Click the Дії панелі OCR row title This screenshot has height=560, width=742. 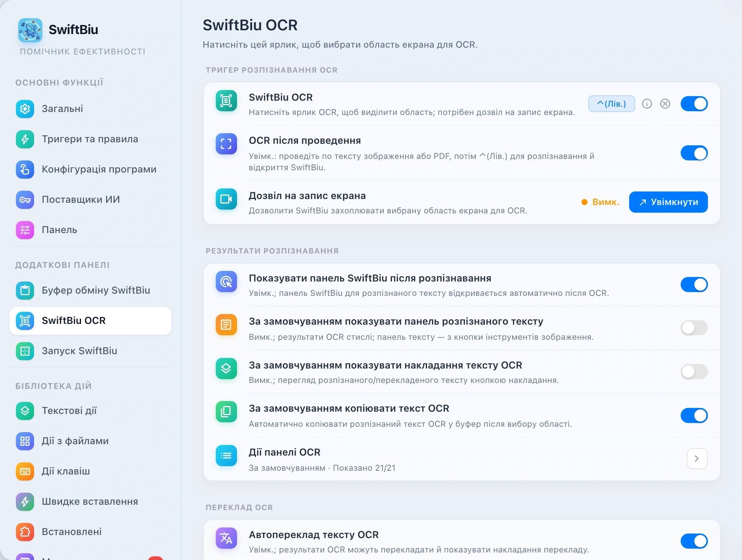coord(284,452)
